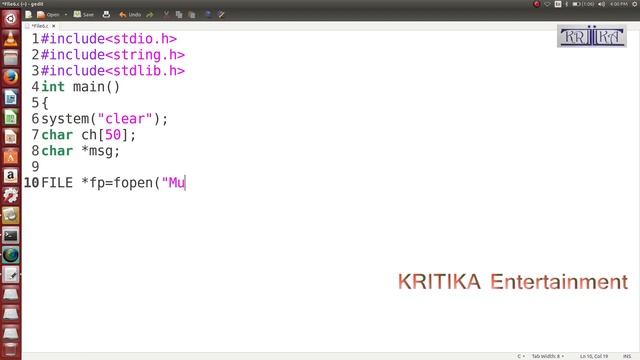Paste clipboard contents

[x=192, y=15]
